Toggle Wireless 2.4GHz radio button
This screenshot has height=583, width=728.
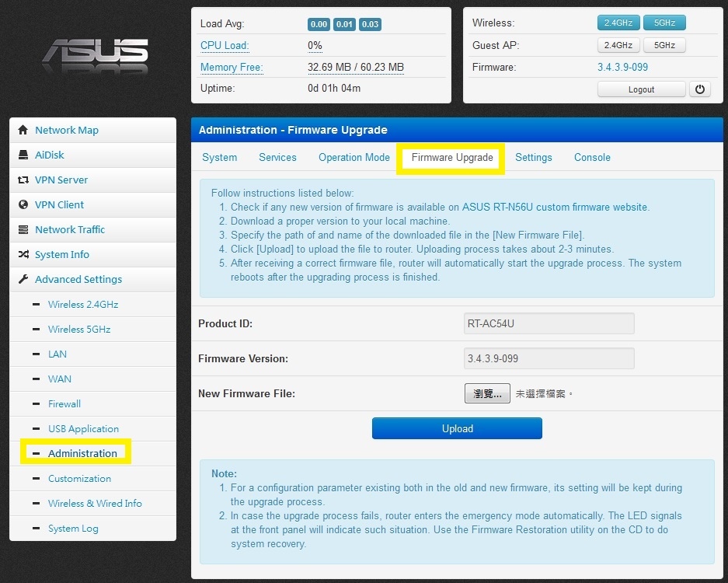(x=618, y=23)
